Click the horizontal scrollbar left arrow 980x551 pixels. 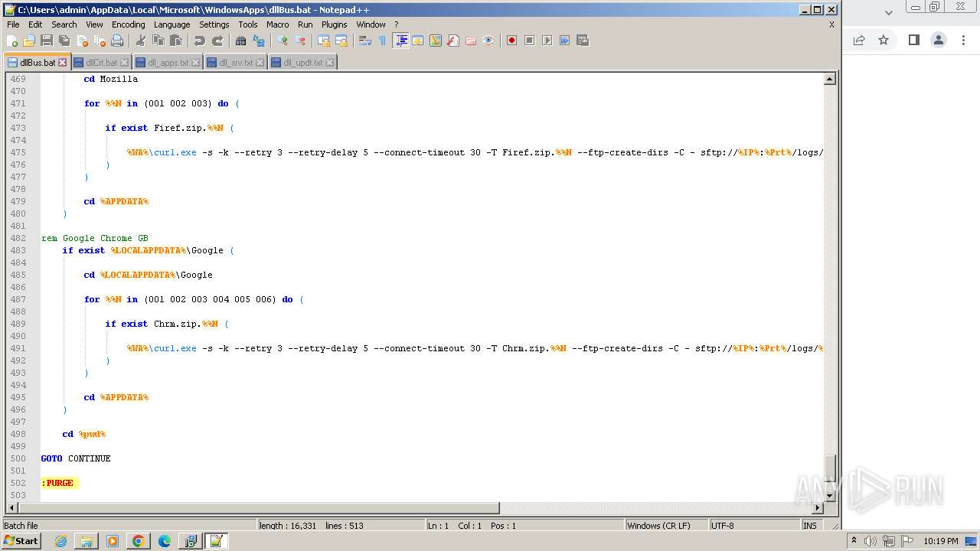(11, 507)
